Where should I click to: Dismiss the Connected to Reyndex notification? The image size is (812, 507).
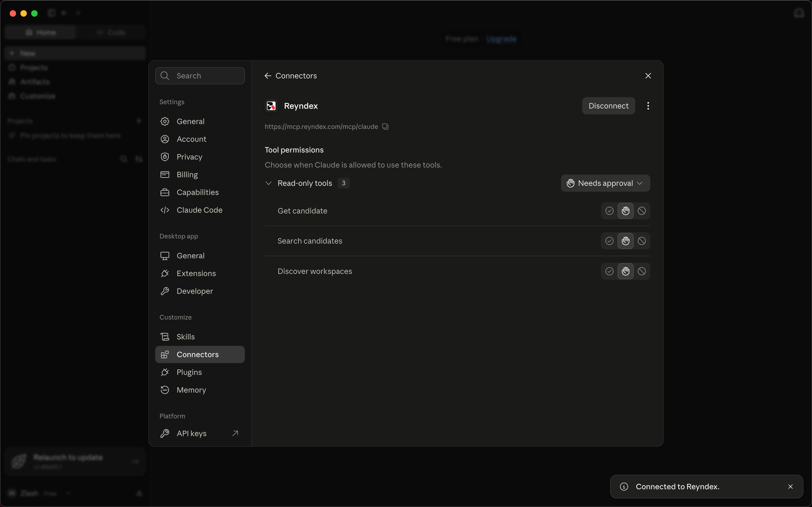[x=790, y=487]
